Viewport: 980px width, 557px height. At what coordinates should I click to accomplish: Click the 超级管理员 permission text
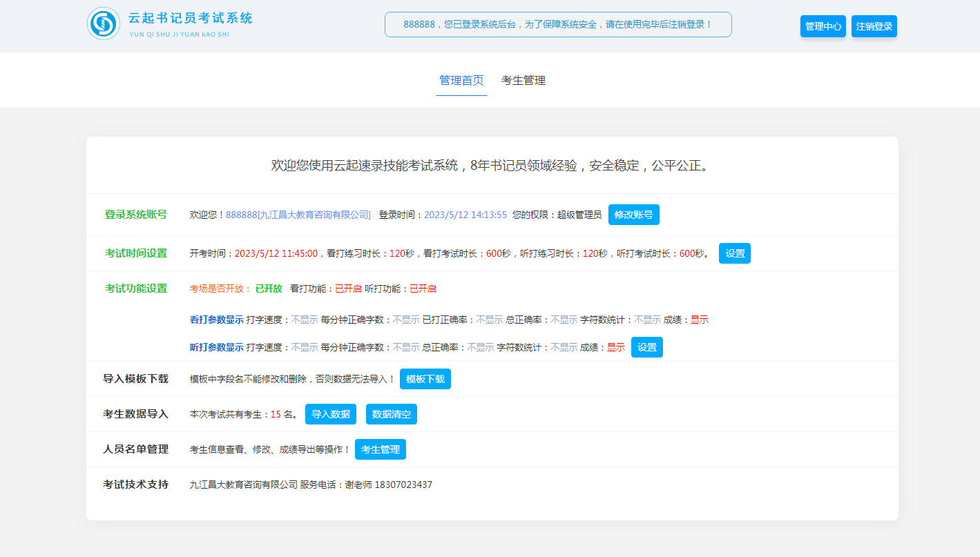[x=579, y=215]
